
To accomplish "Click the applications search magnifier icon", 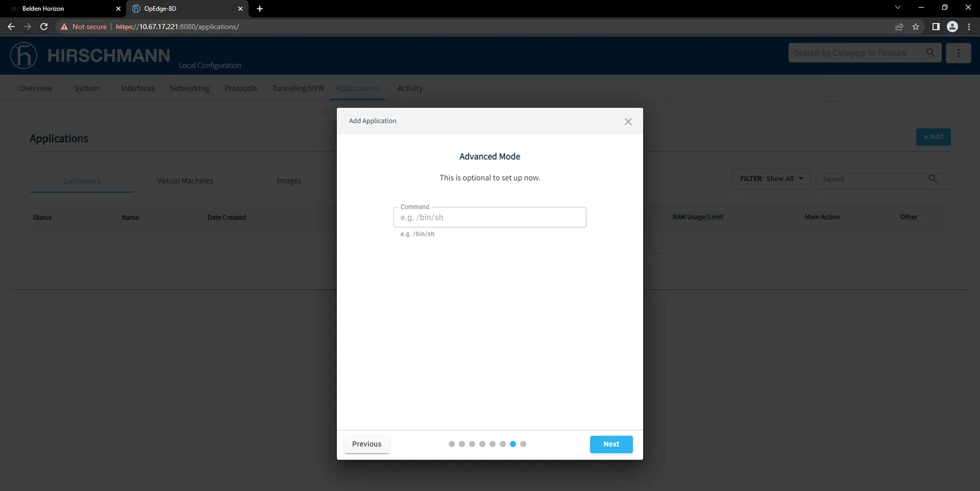I will coord(933,178).
